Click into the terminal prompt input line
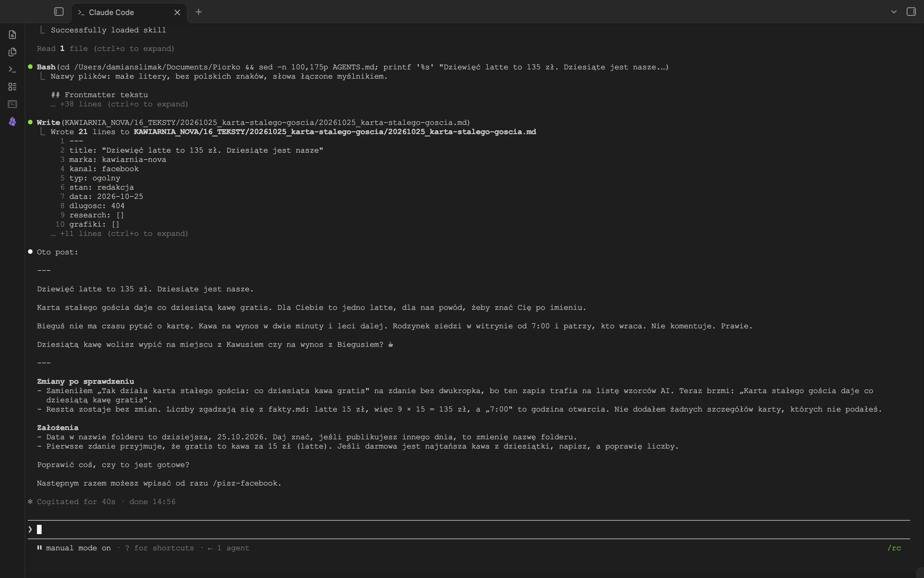 click(x=469, y=529)
